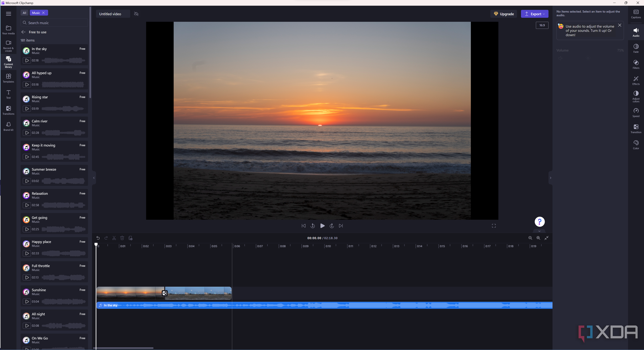
Task: Click the cloud sync off icon
Action: pos(136,14)
